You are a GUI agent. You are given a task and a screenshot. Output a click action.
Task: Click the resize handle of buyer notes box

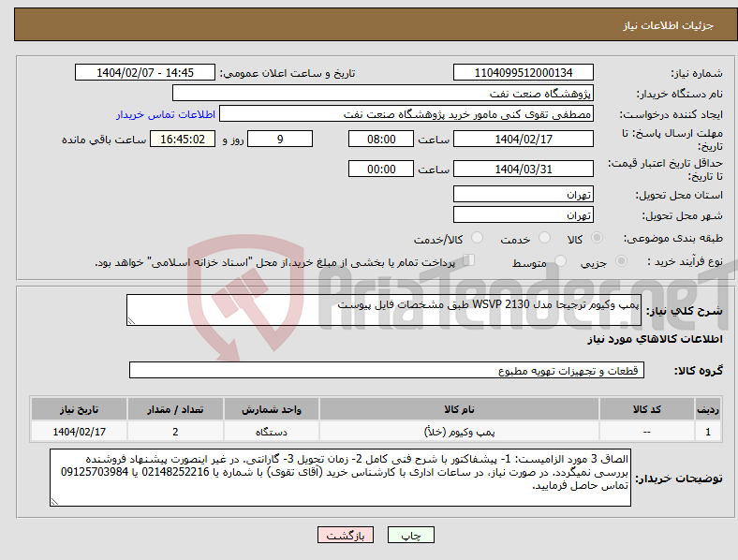click(54, 502)
